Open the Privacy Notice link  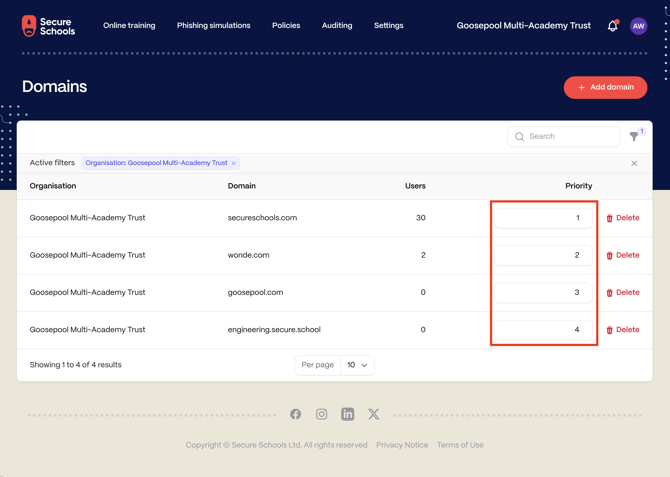coord(402,445)
